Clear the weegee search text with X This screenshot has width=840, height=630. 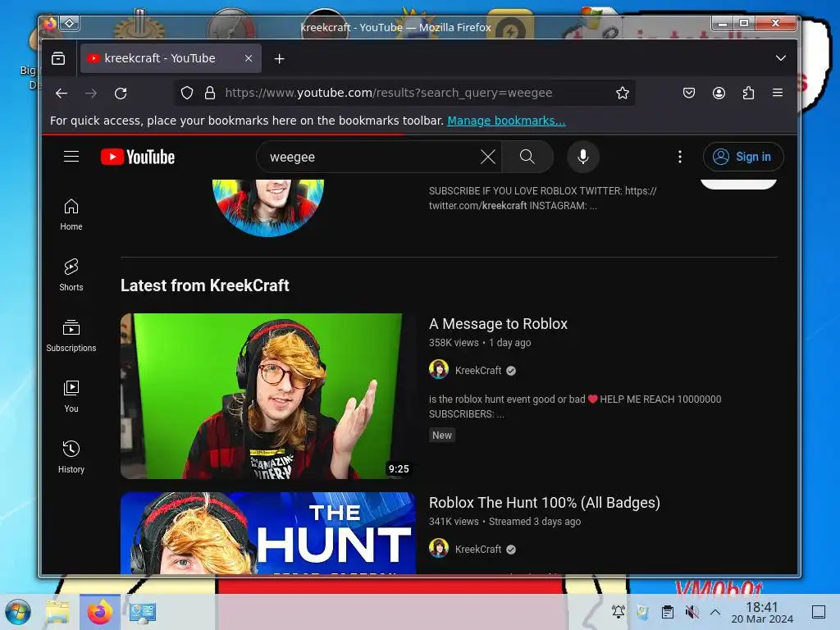[x=487, y=157]
